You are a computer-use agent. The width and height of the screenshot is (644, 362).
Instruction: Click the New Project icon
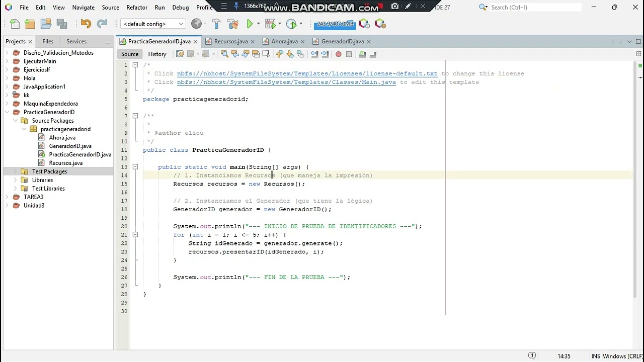30,24
